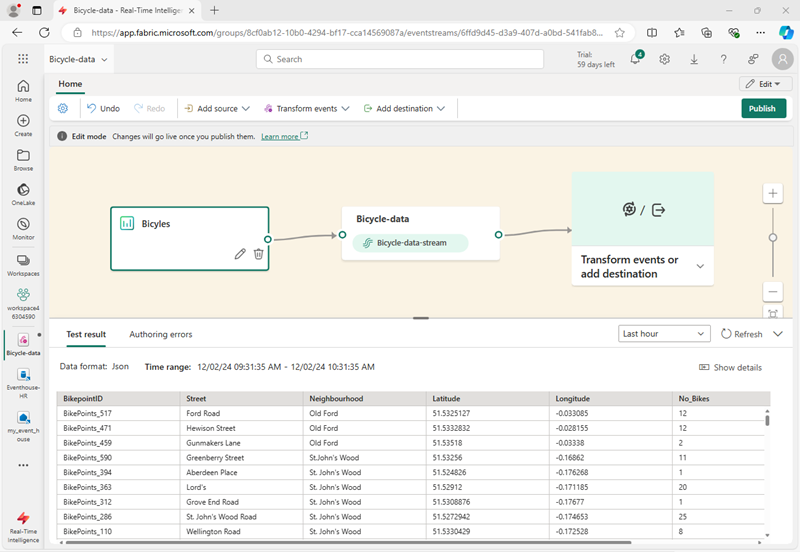Open the Add destination dropdown
This screenshot has height=552, width=800.
pos(404,108)
